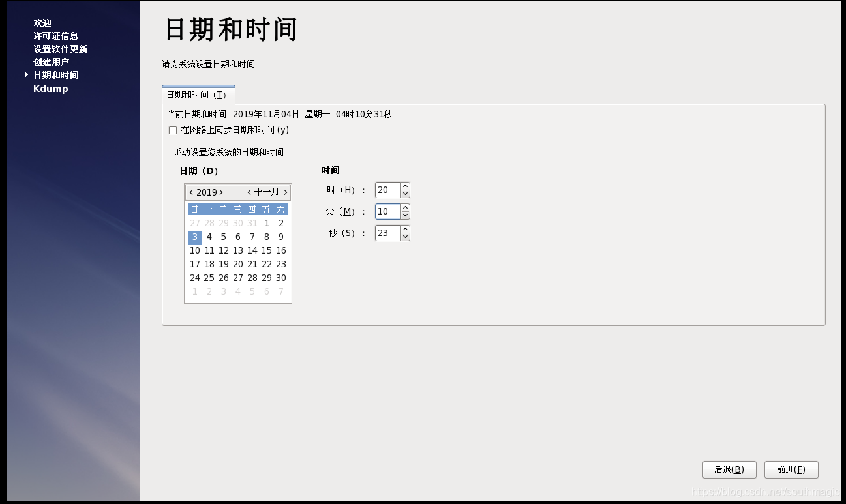Select 创建用户 in the sidebar
Viewport: 846px width, 504px height.
(x=52, y=62)
